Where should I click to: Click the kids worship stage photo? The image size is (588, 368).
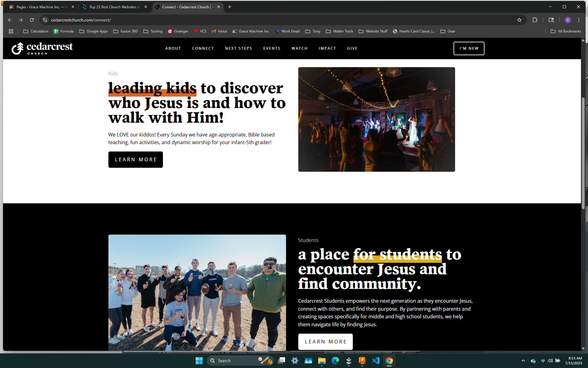(x=376, y=119)
